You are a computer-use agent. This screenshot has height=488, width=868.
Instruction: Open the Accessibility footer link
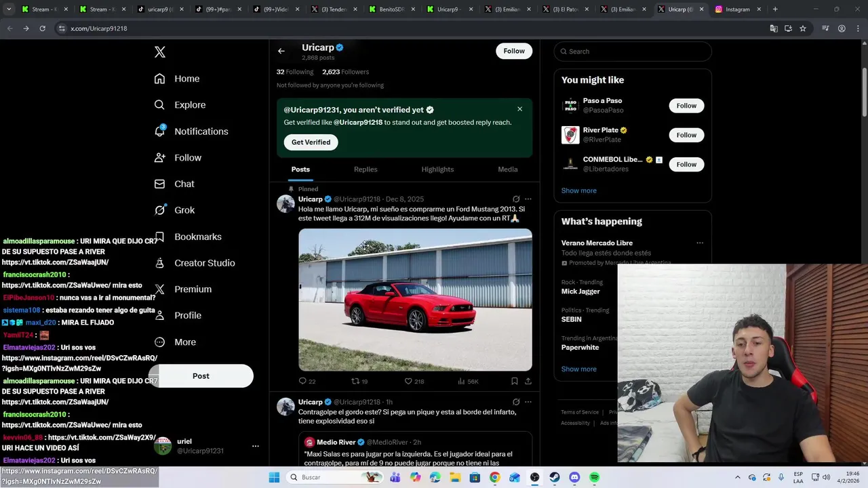click(575, 423)
